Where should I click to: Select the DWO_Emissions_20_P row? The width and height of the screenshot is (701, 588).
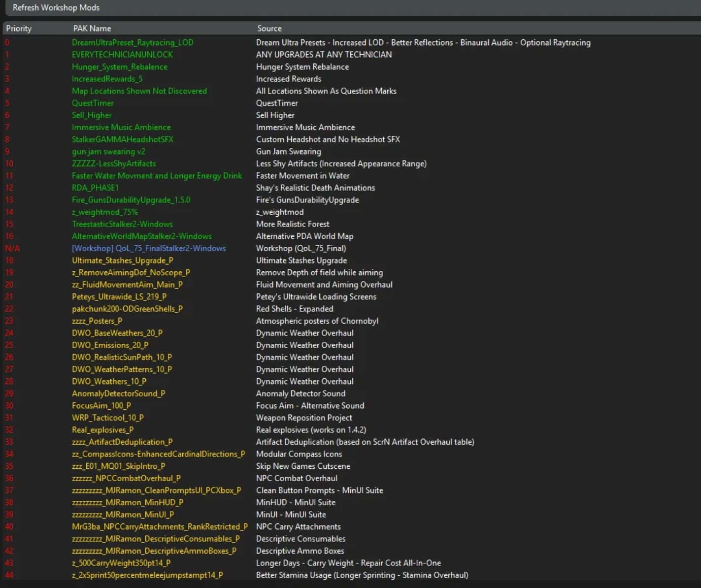[110, 345]
